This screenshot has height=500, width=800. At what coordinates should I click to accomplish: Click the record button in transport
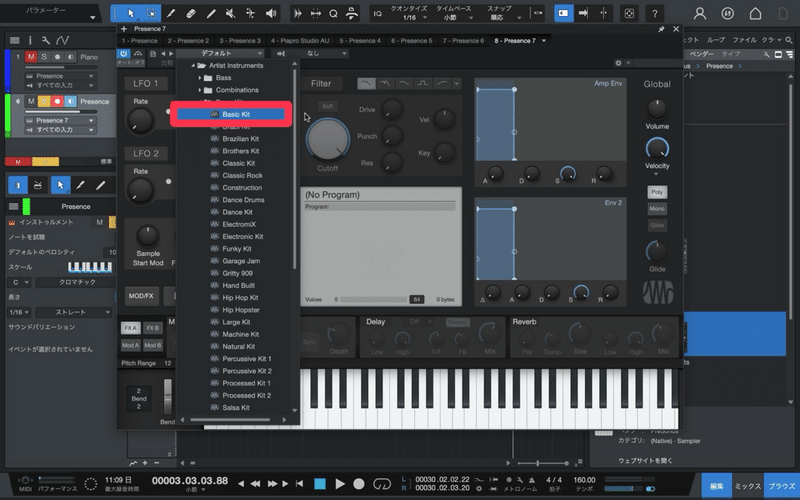[359, 484]
